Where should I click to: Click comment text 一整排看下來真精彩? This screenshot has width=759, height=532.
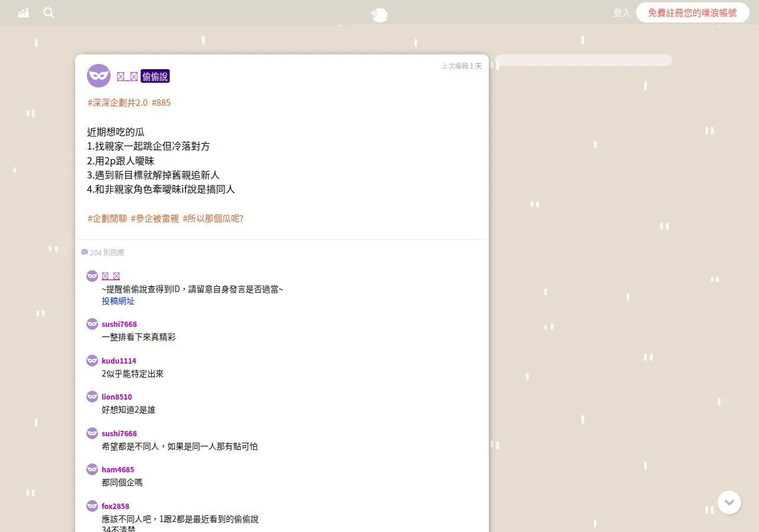click(138, 337)
